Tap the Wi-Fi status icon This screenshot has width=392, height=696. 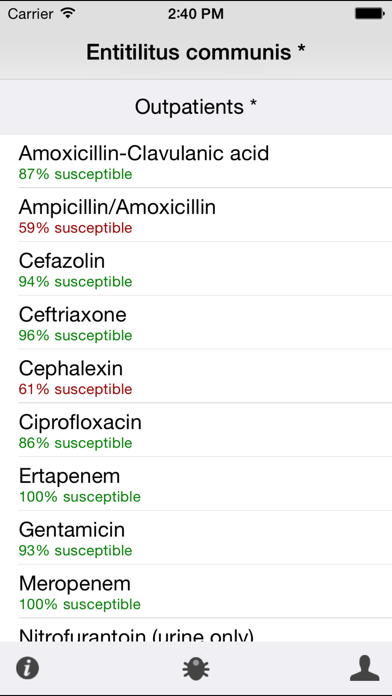point(67,13)
